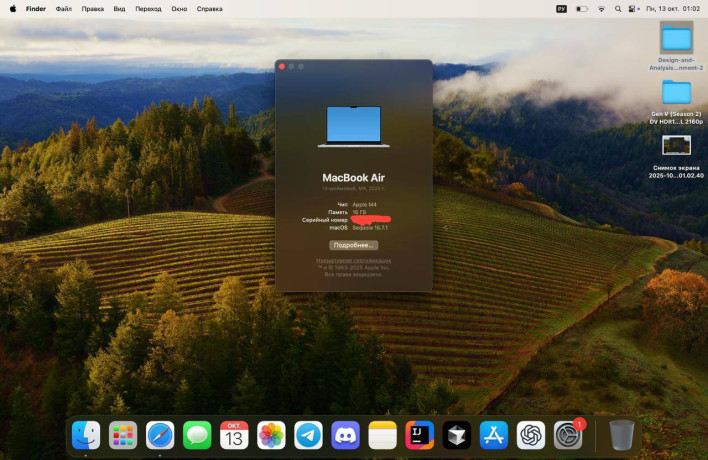Viewport: 708px width, 460px height.
Task: Open the Messages app in dock
Action: 197,435
